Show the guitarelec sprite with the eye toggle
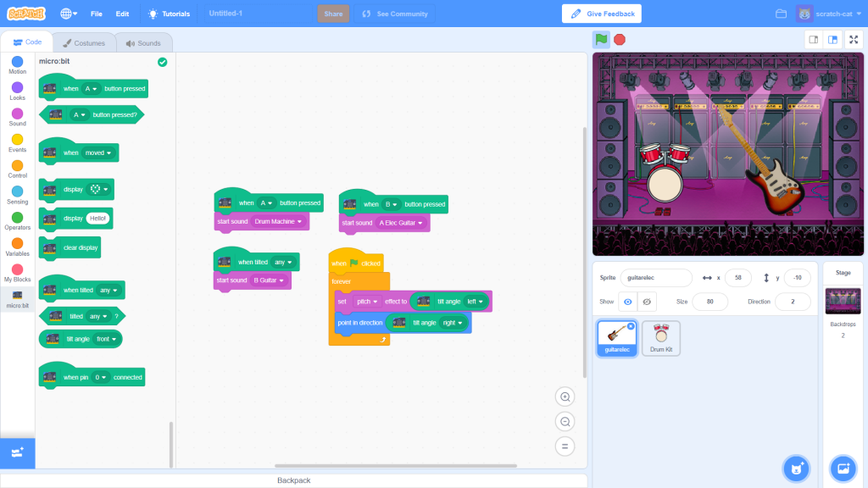The width and height of the screenshot is (868, 488). pos(628,301)
